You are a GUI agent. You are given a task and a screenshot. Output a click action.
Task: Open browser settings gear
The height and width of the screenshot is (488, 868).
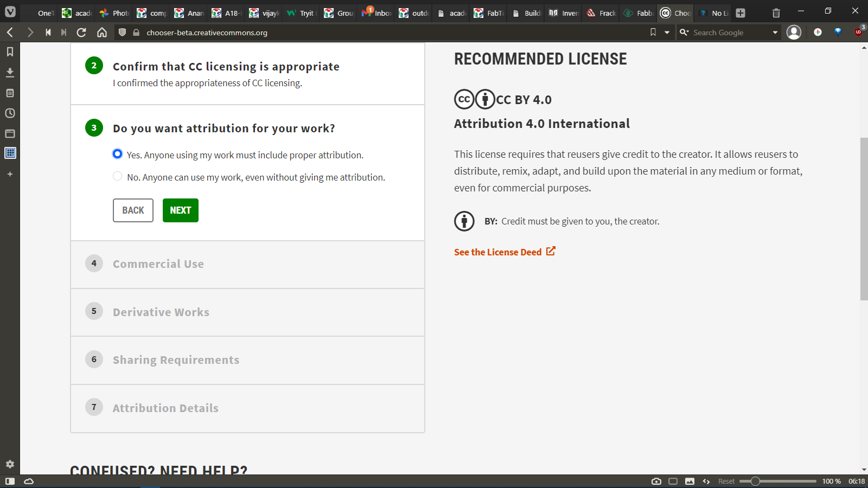[x=10, y=464]
